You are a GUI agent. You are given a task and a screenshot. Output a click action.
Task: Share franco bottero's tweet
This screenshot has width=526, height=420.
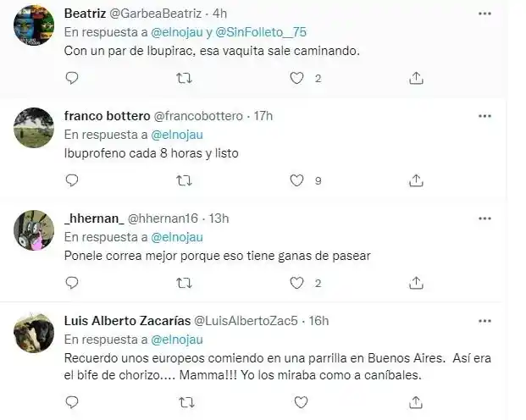coord(416,180)
